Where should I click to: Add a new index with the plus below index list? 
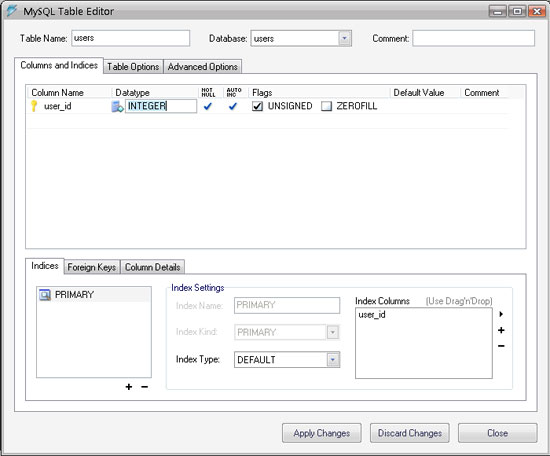pyautogui.click(x=129, y=387)
